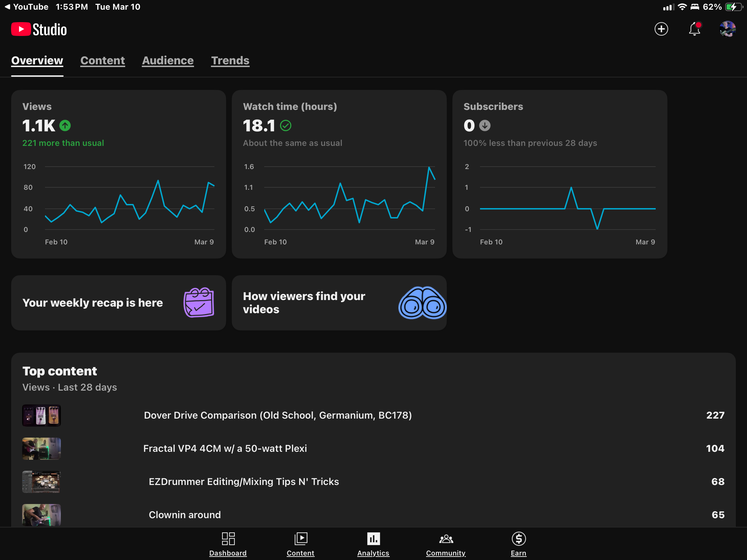Open the Watch time hours card

(339, 174)
